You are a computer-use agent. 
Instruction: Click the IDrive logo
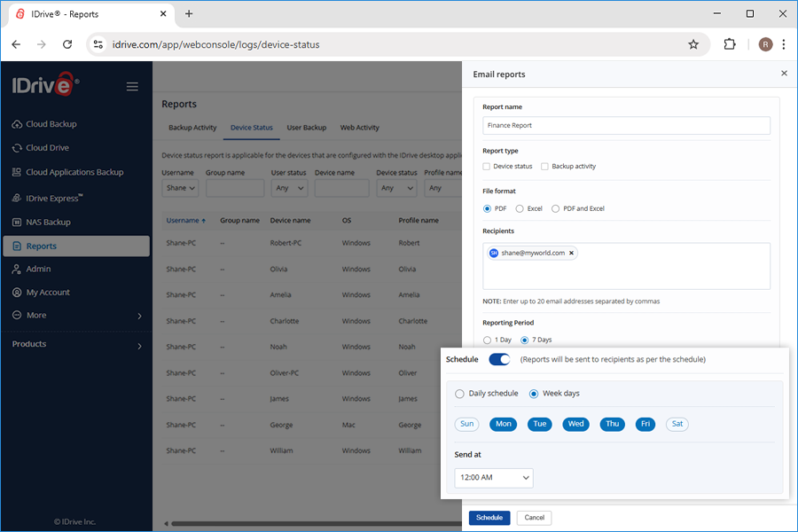point(46,84)
